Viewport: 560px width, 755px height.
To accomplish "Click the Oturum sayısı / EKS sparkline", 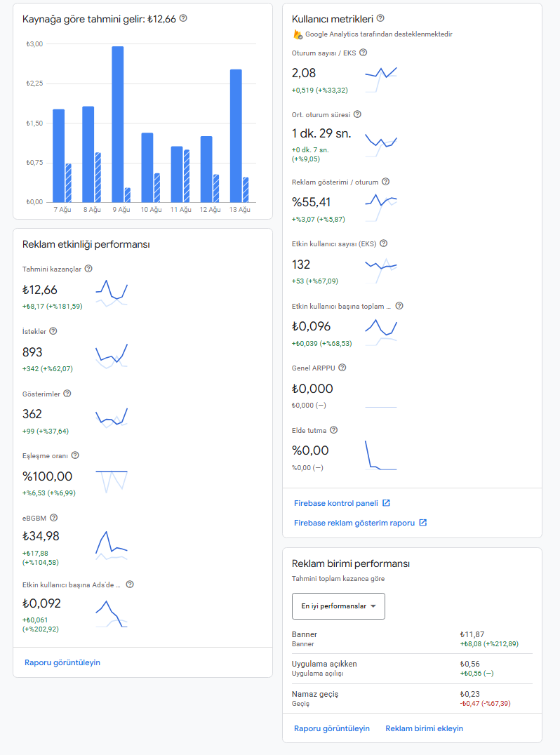I will click(381, 79).
